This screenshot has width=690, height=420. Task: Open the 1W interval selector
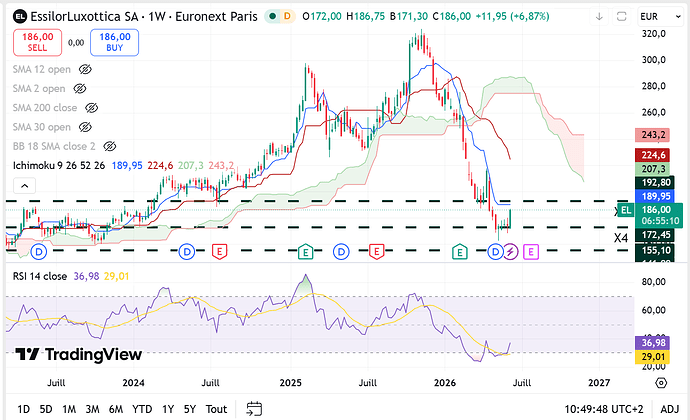point(157,17)
